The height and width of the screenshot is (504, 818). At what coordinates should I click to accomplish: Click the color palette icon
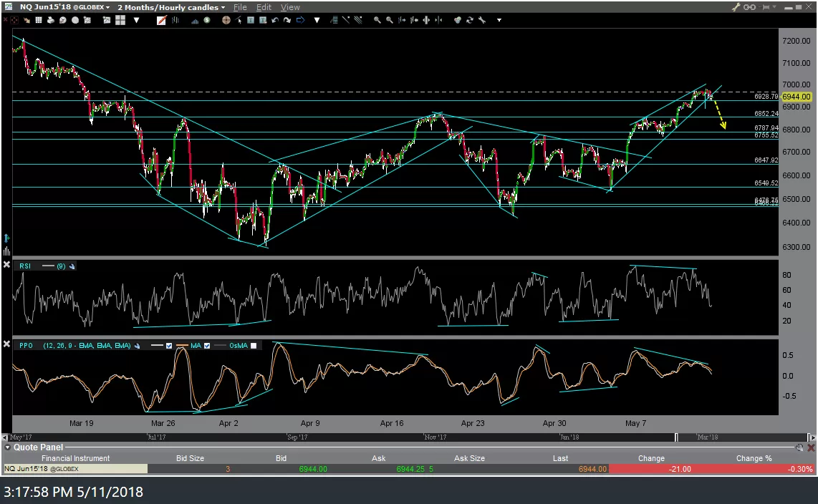pyautogui.click(x=458, y=20)
